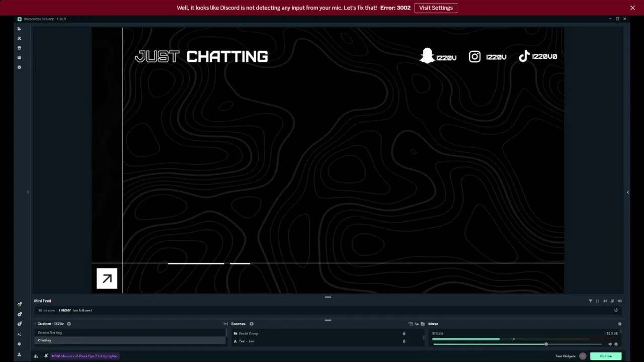
Task: Click the second icon left of Mixer
Action: point(417,324)
